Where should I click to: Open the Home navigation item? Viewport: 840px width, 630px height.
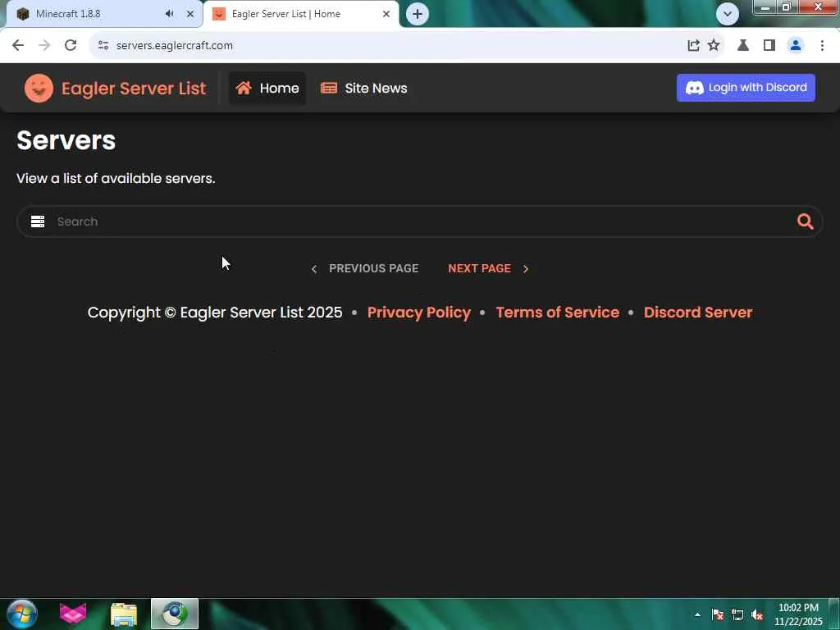tap(267, 89)
